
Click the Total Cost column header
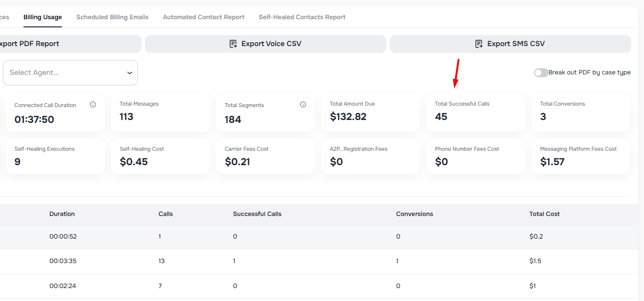coord(544,214)
